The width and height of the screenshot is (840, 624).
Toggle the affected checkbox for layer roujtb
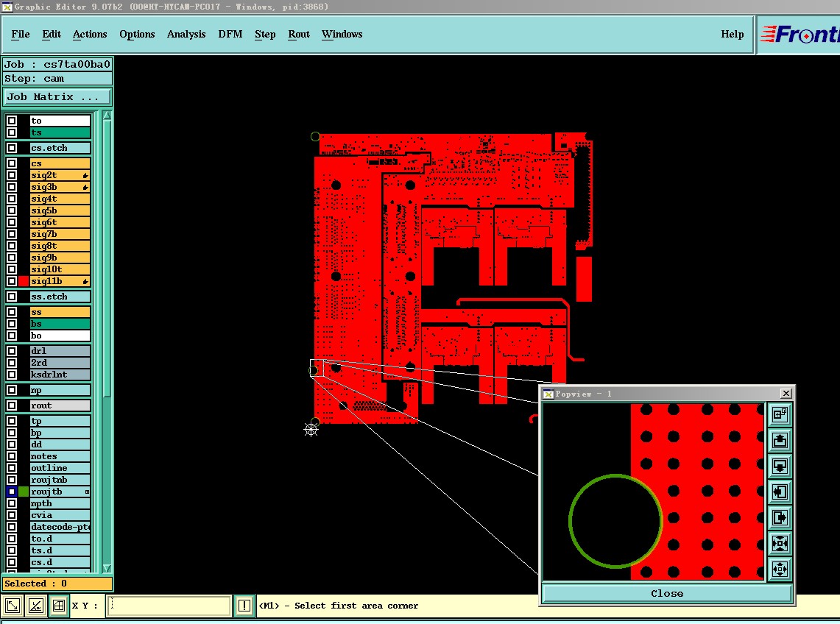tap(12, 492)
